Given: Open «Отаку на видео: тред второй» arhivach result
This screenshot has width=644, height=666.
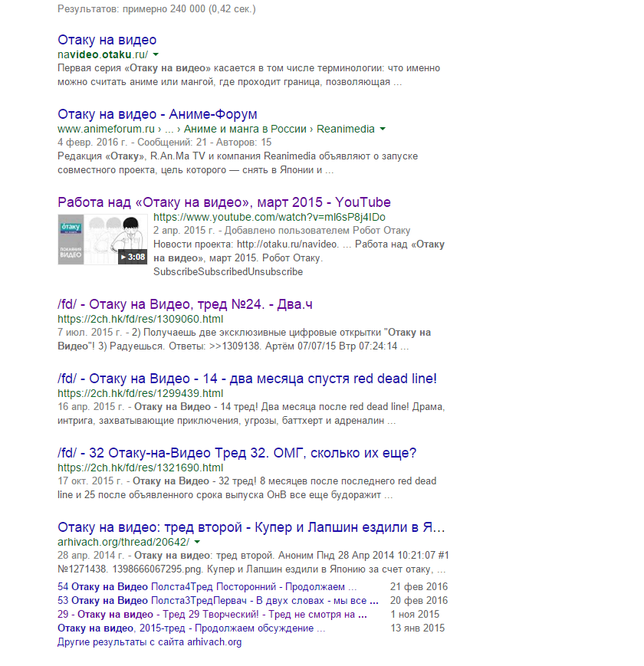Looking at the screenshot, I should click(x=251, y=527).
